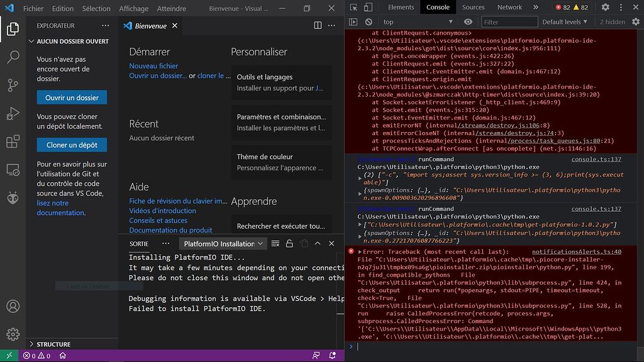Open the Fichier menu
Screen dimensions: 644x362
click(33, 8)
